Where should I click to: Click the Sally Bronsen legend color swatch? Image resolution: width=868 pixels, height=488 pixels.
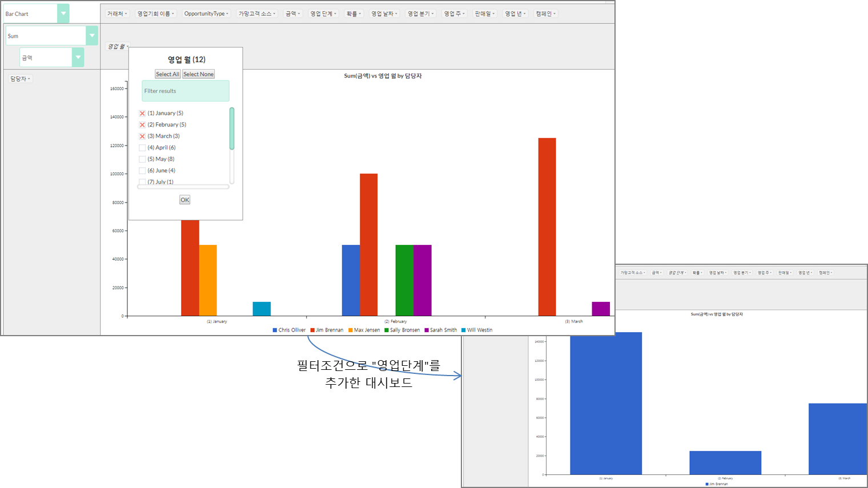pyautogui.click(x=387, y=330)
